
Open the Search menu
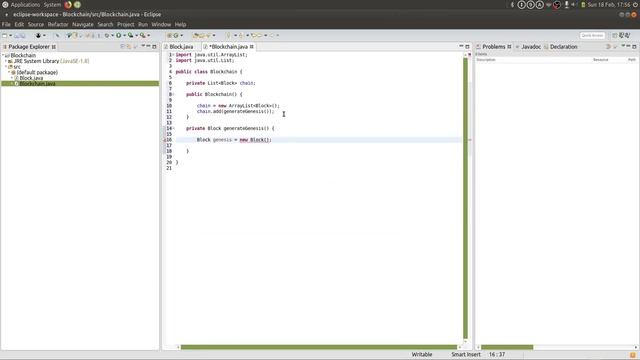[105, 24]
